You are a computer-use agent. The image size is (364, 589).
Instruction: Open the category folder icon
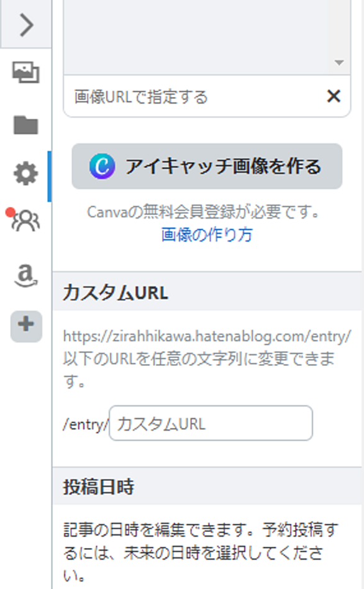coord(26,125)
